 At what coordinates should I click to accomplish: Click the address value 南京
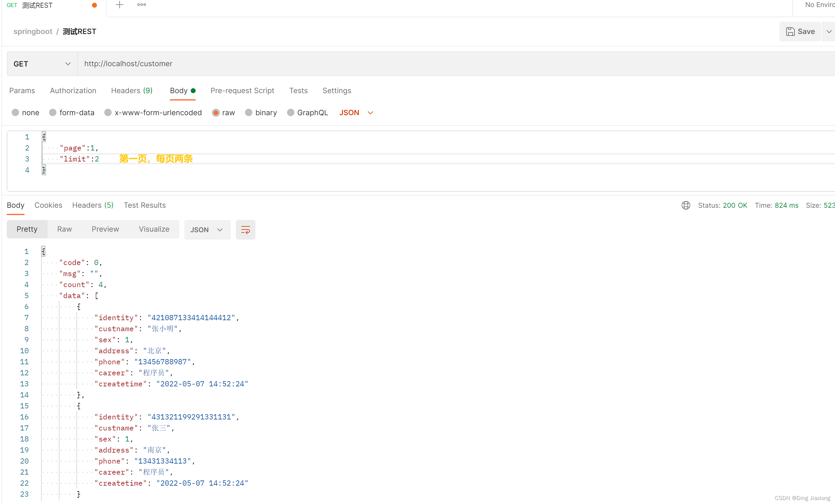coord(155,450)
